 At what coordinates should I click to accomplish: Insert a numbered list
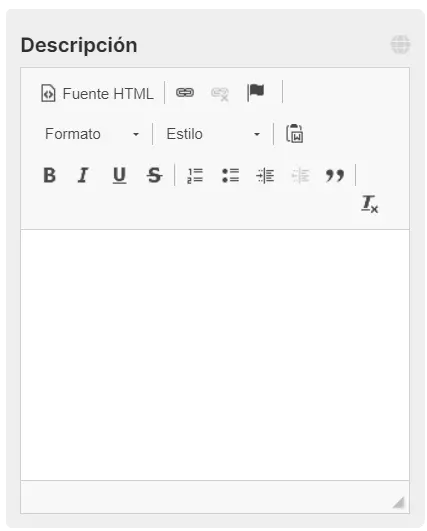pos(195,175)
